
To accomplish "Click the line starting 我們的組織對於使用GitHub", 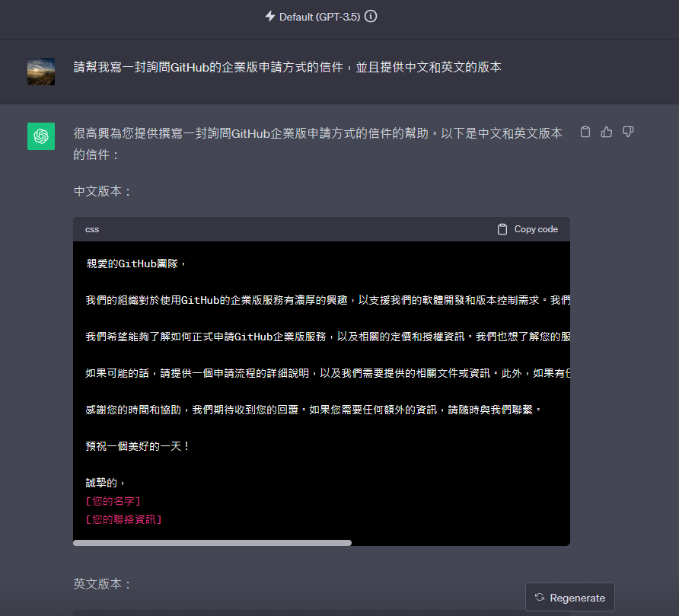I will [x=328, y=300].
